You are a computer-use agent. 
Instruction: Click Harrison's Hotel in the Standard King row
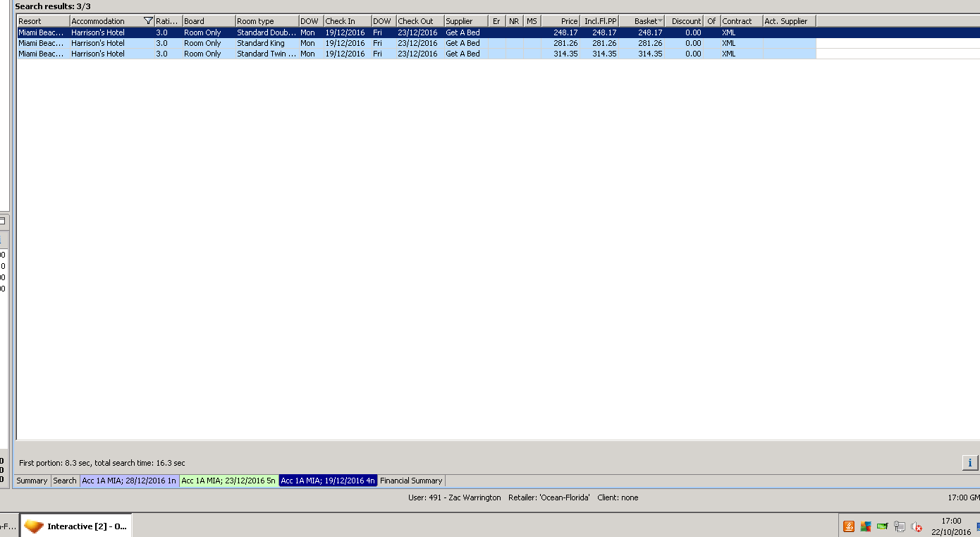[x=112, y=43]
